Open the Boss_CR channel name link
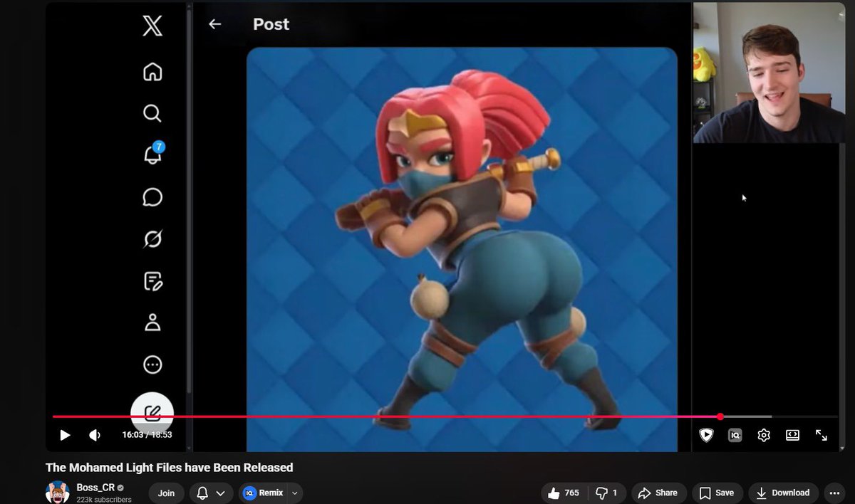This screenshot has width=855, height=504. pos(96,488)
